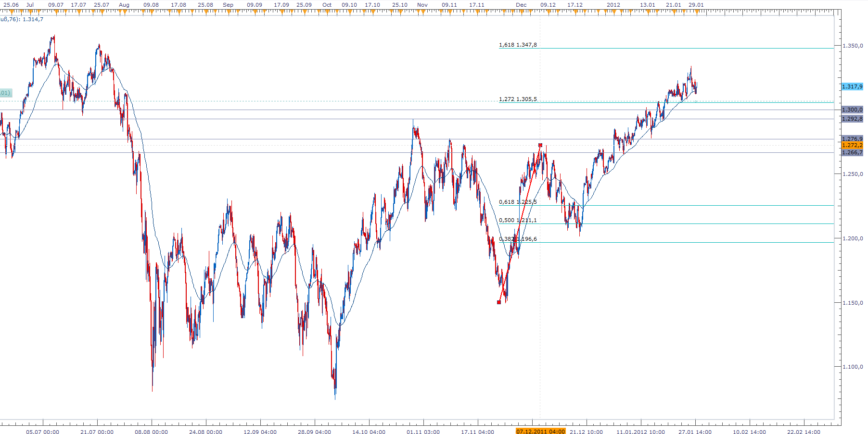
Task: Select the 1.266,7 level label on price axis
Action: pyautogui.click(x=852, y=152)
